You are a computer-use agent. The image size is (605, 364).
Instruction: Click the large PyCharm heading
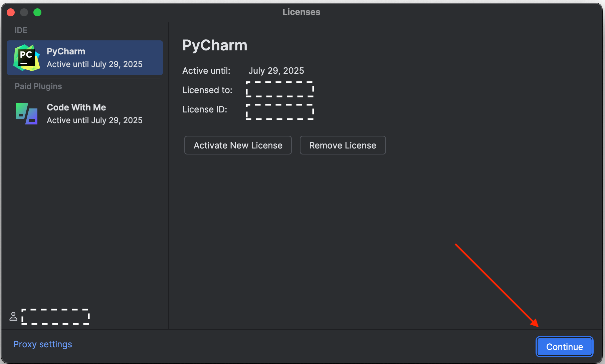coord(215,45)
